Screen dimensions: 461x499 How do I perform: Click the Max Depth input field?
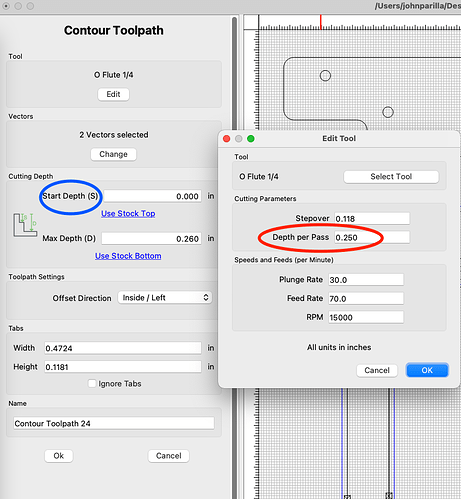pos(152,239)
